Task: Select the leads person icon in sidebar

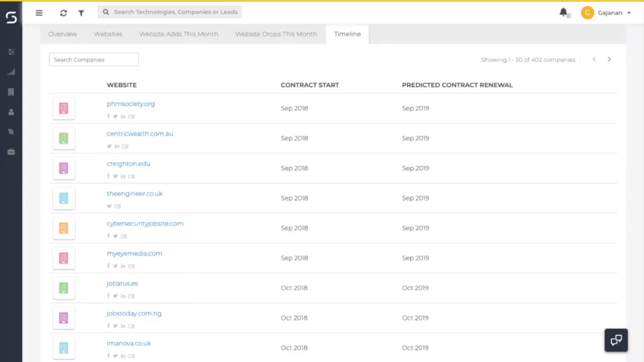Action: 11,112
